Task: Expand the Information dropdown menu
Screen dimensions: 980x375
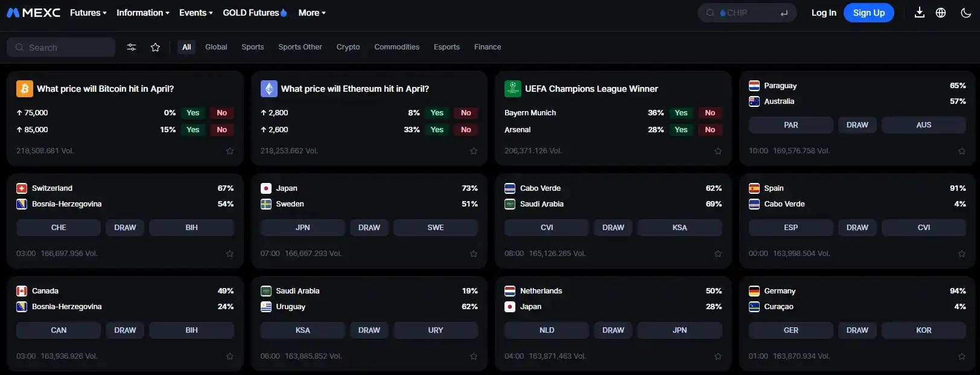Action: pos(142,13)
